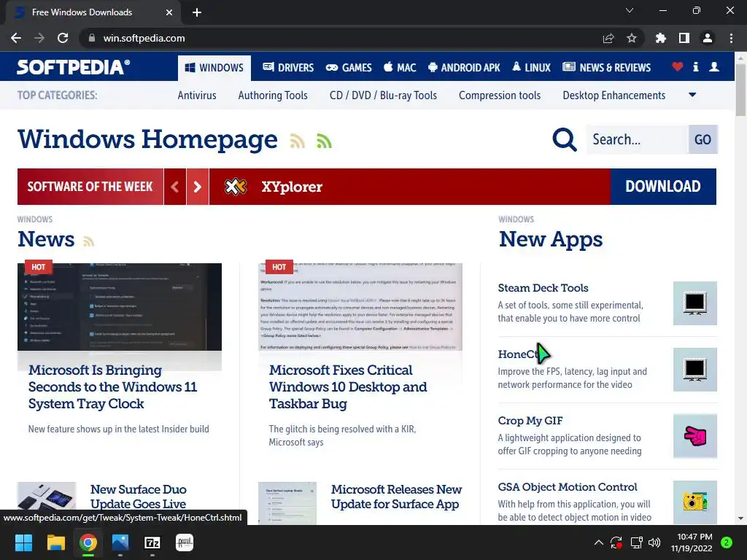The image size is (747, 560).
Task: Open the Steam Deck Tools app link
Action: tap(543, 288)
